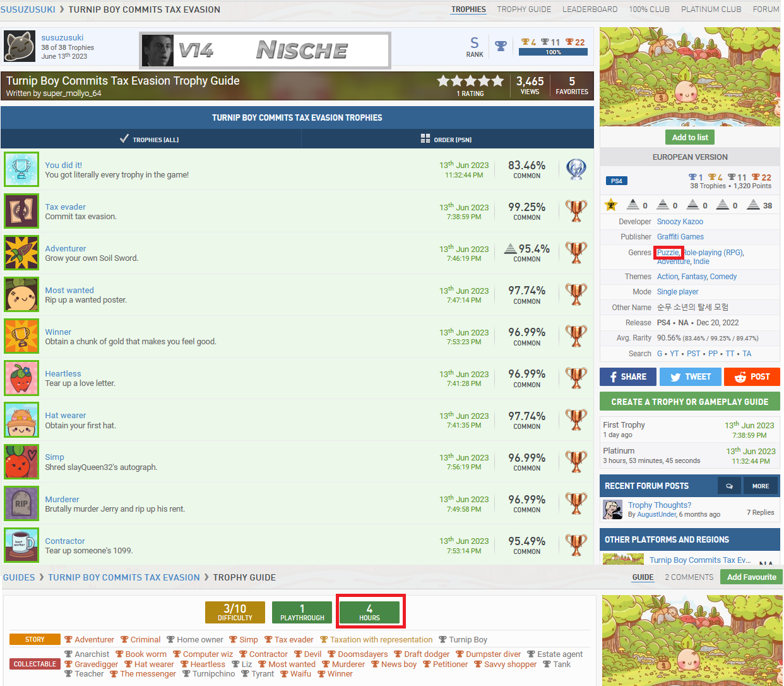Click the Dumpster diver trophy tag
This screenshot has width=784, height=686.
tap(489, 654)
